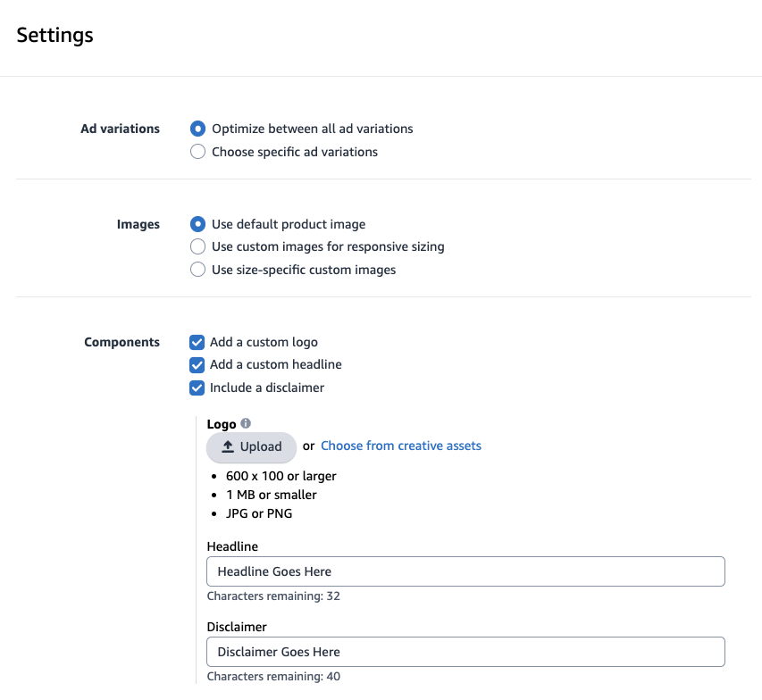Click the "Images" section label
Viewport: 762px width, 700px height.
point(138,224)
